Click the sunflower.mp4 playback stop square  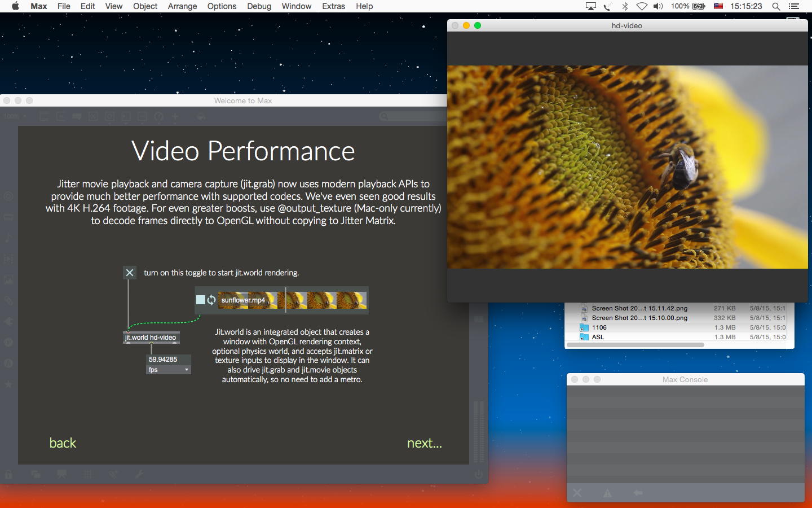coord(201,300)
